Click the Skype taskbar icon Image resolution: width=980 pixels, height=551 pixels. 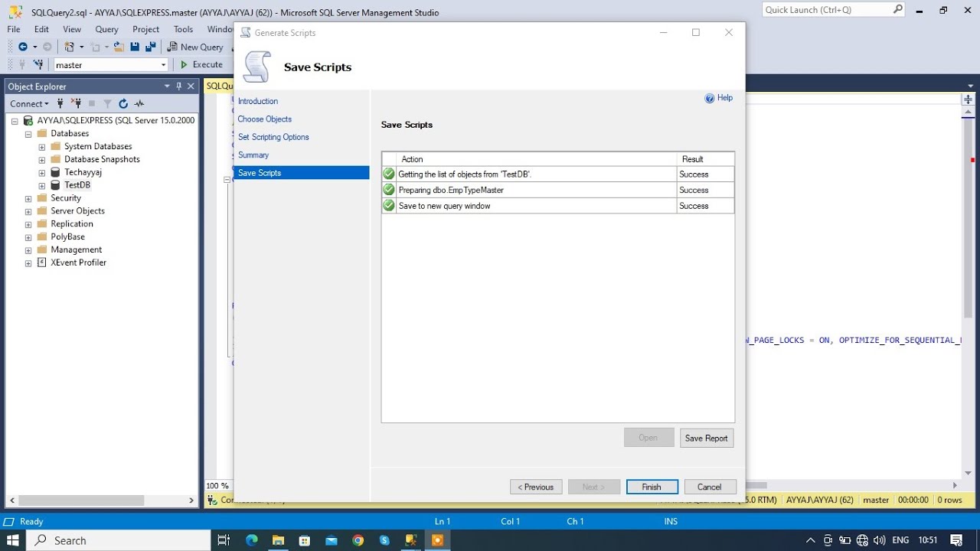pyautogui.click(x=384, y=540)
